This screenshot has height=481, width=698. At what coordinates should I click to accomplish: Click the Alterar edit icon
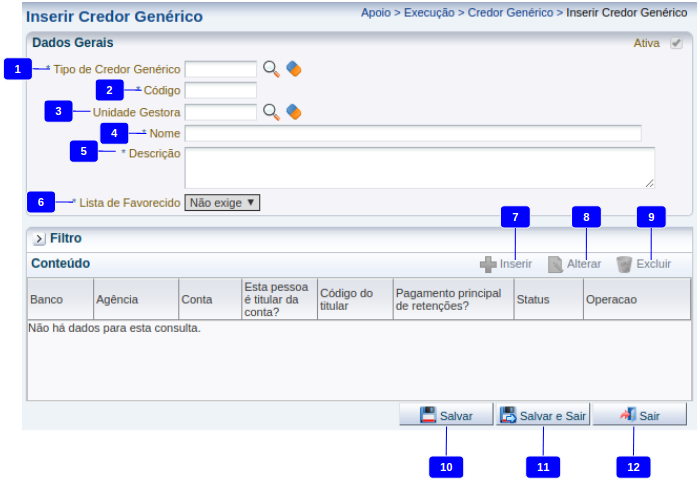tap(555, 265)
